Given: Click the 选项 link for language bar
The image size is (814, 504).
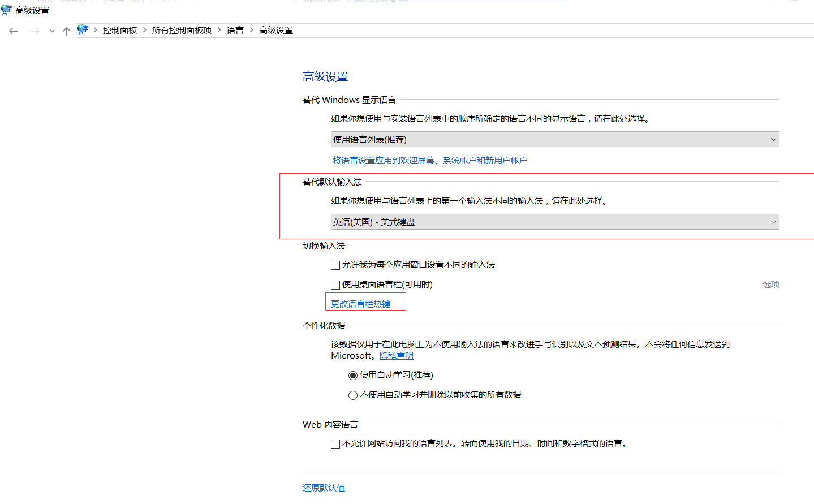Looking at the screenshot, I should pos(770,285).
